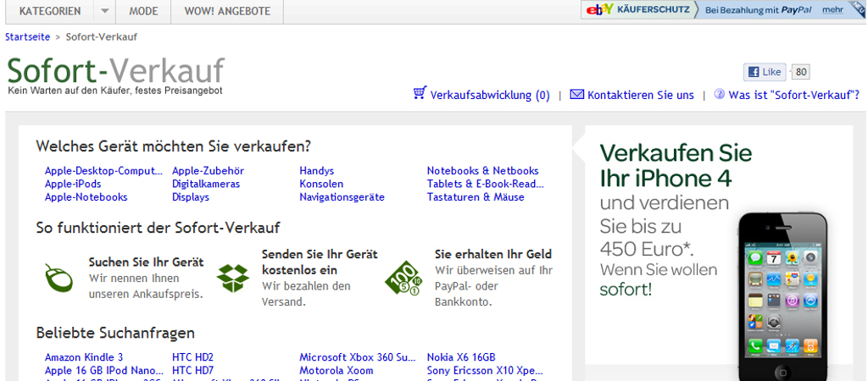Viewport: 868px width, 381px height.
Task: Select Handys category link
Action: 317,171
